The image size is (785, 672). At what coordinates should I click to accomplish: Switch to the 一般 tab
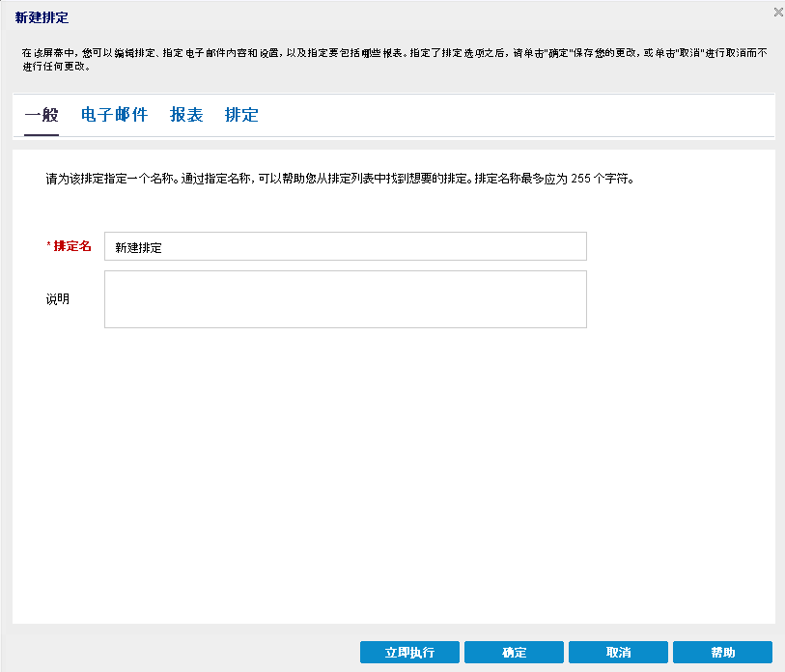pos(42,115)
